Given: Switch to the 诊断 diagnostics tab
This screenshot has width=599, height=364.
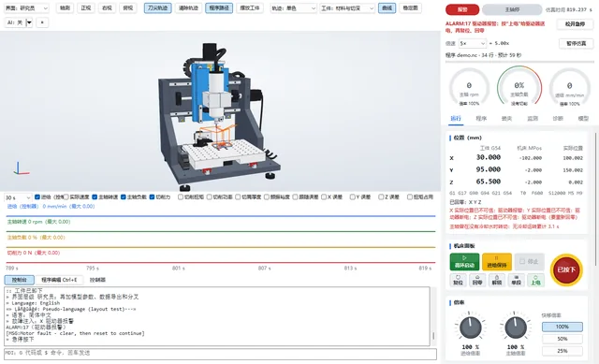Looking at the screenshot, I should click(x=558, y=119).
